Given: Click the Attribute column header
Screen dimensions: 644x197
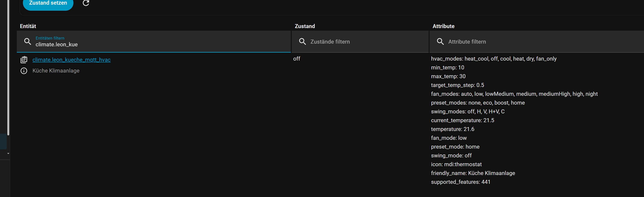Looking at the screenshot, I should tap(443, 26).
